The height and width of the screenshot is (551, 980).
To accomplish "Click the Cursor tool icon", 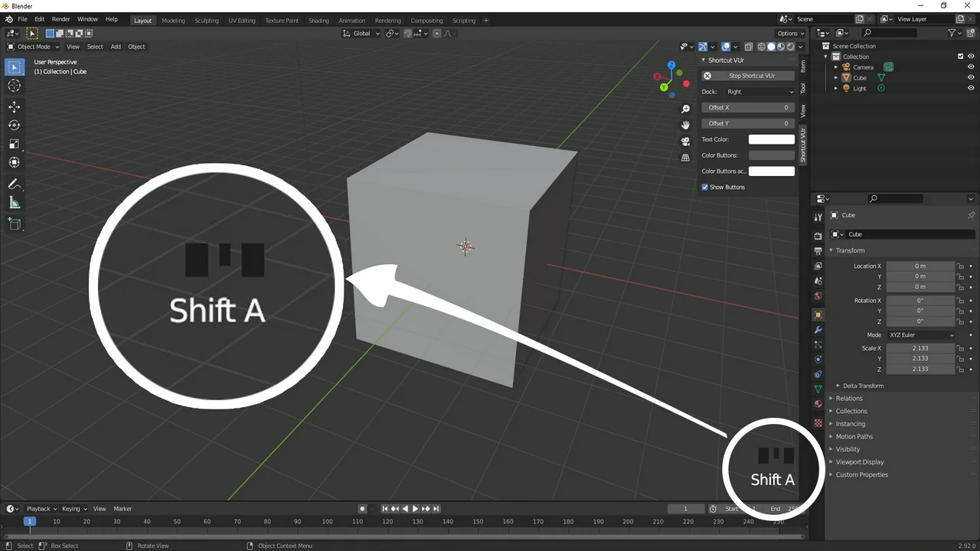I will tap(14, 86).
